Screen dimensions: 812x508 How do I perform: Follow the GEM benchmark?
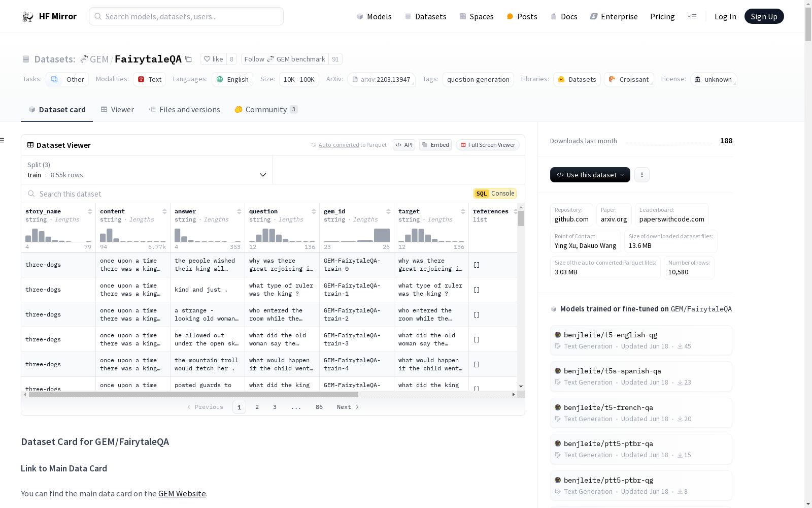tap(285, 59)
